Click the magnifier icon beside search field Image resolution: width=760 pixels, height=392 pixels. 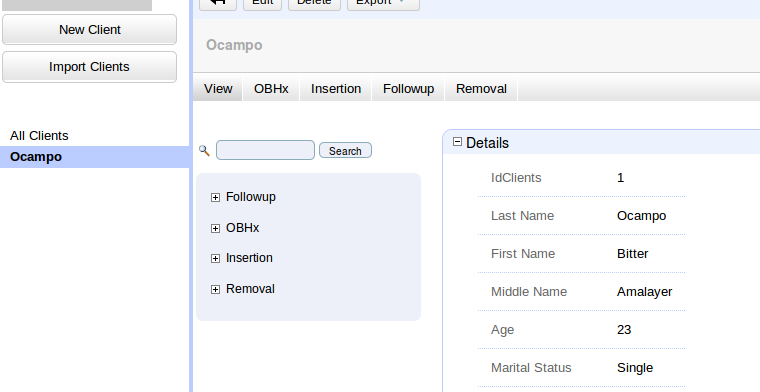point(204,151)
